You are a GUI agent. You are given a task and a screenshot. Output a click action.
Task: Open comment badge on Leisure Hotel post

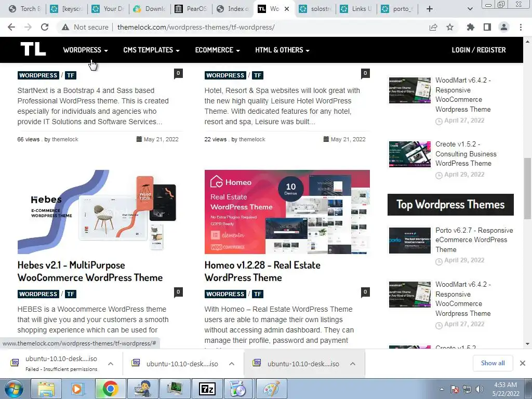pos(365,73)
